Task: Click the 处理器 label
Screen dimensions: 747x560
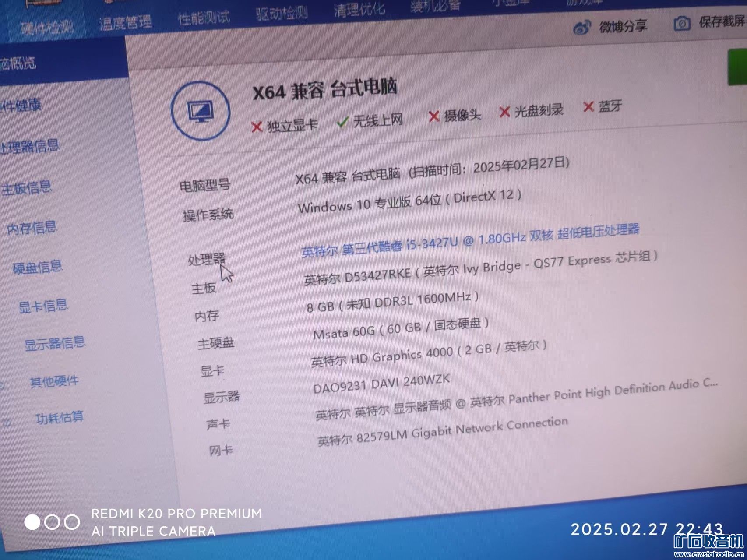Action: [x=207, y=259]
